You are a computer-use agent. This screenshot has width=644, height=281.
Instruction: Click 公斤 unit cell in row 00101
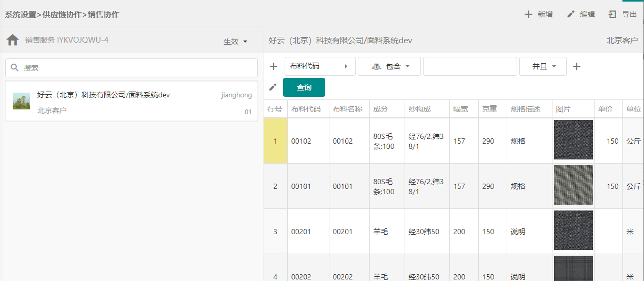[x=633, y=186]
